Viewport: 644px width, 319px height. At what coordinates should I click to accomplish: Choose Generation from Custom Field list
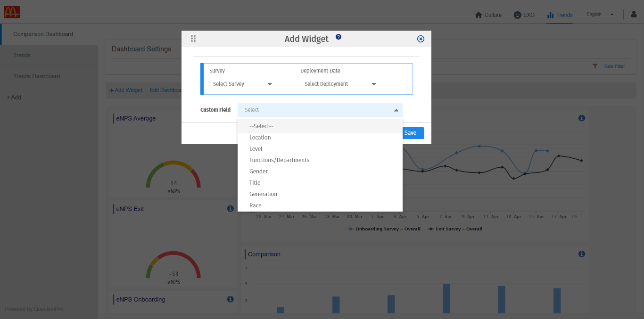(x=320, y=194)
